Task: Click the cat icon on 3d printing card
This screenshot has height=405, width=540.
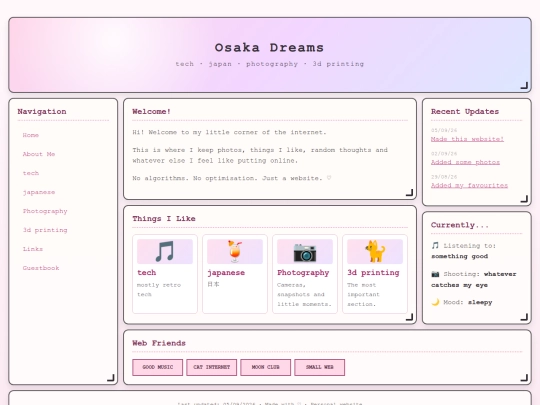Action: click(375, 252)
